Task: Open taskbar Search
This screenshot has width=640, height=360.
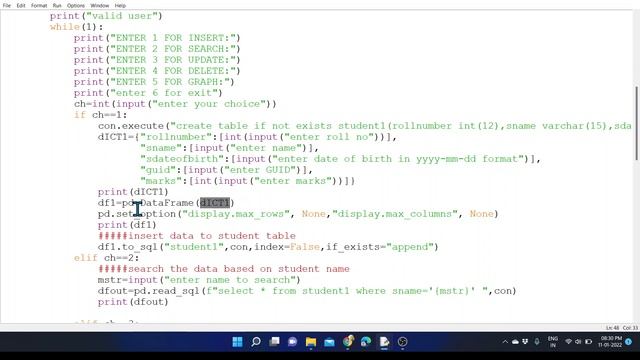Action: (x=256, y=342)
